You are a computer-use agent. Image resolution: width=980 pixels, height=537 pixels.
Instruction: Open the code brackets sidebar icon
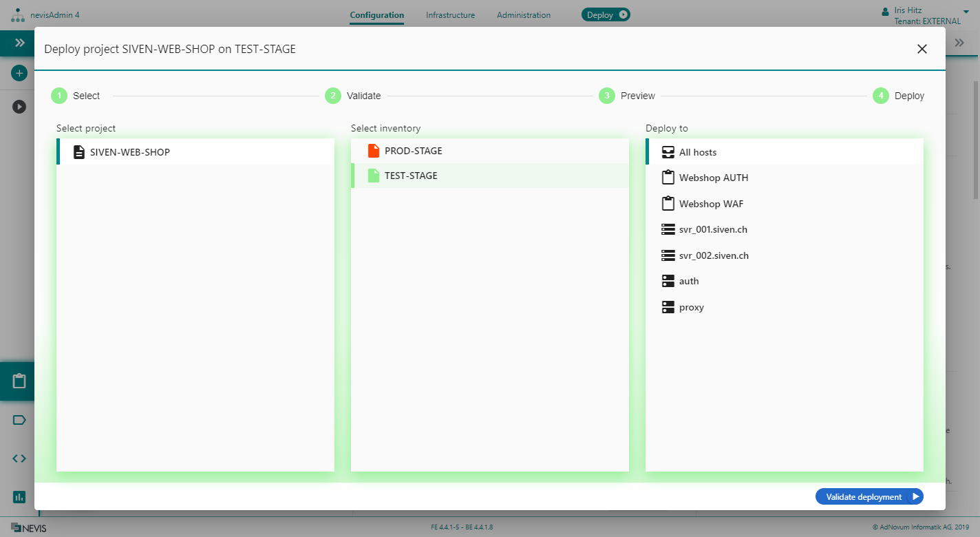click(19, 459)
